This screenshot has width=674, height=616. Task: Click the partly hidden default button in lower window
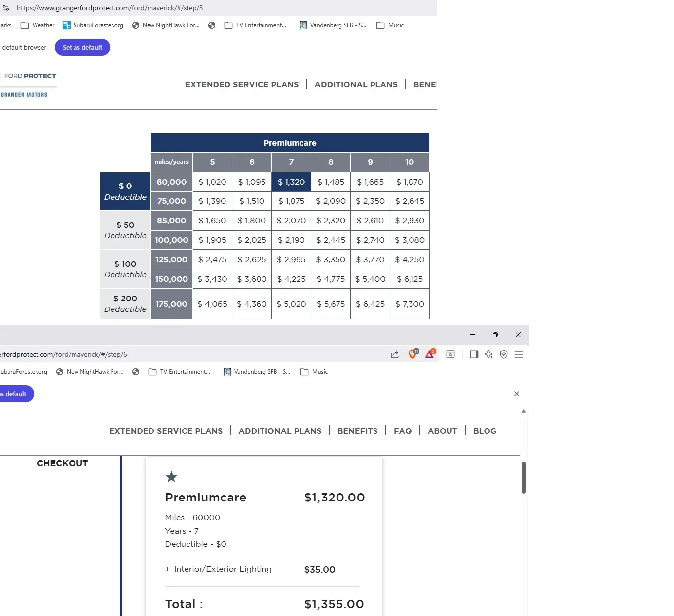click(17, 394)
